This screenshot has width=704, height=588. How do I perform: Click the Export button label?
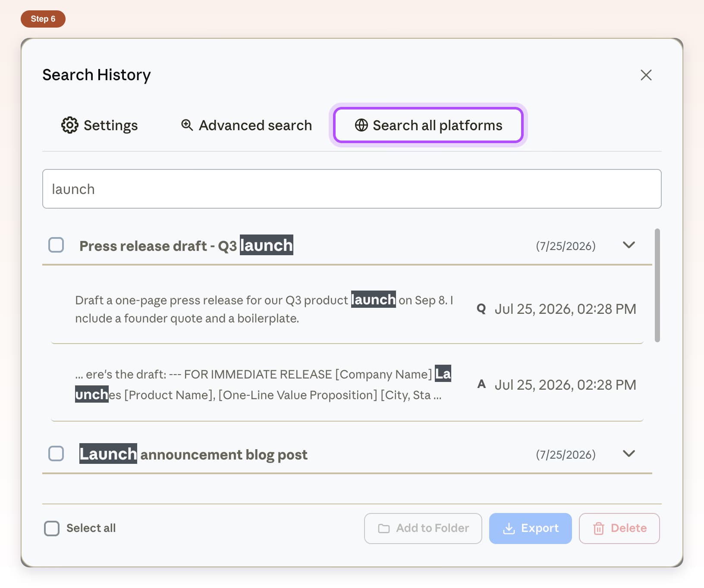(x=540, y=528)
